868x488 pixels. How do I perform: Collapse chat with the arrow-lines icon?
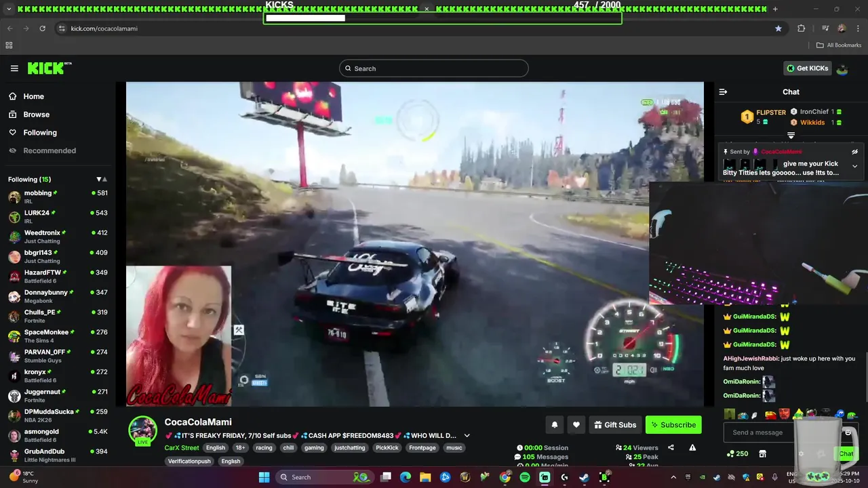pos(723,91)
